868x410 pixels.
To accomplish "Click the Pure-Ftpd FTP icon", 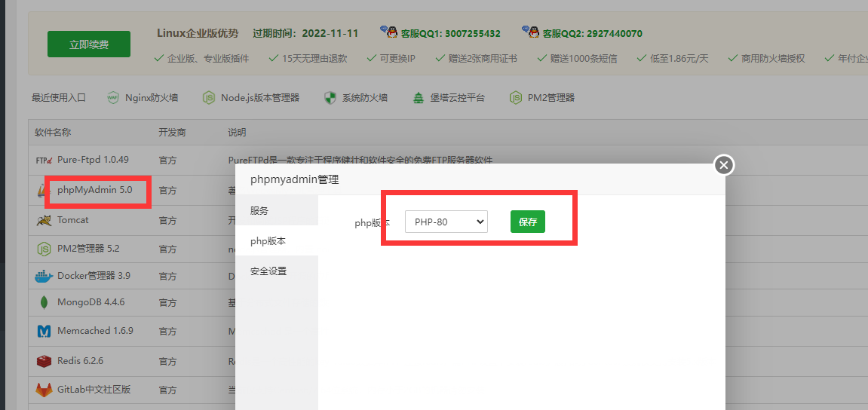I will pos(44,160).
